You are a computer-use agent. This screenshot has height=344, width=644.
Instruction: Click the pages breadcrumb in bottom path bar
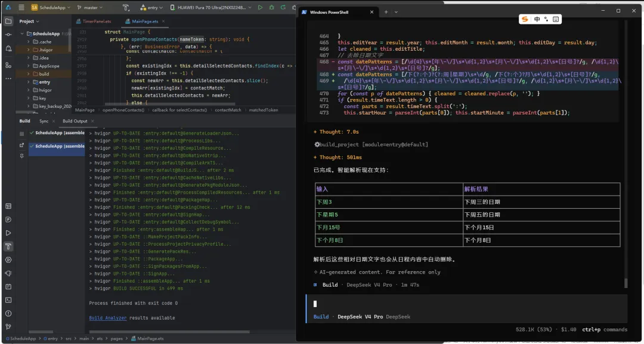[116, 339]
